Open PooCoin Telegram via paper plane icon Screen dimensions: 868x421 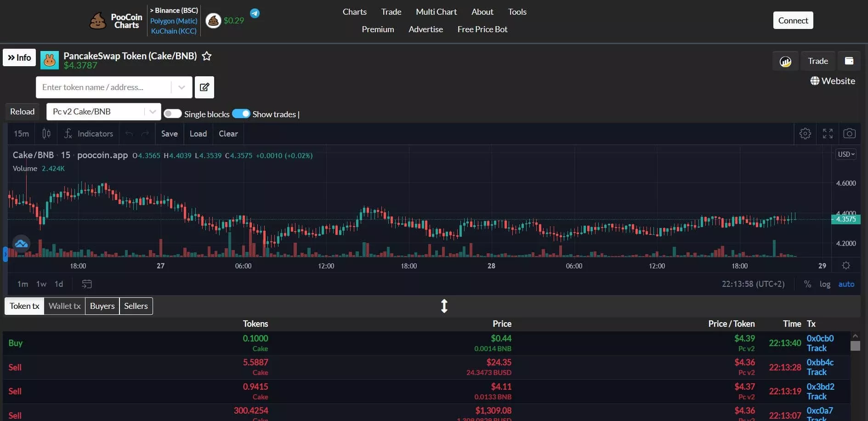click(255, 13)
